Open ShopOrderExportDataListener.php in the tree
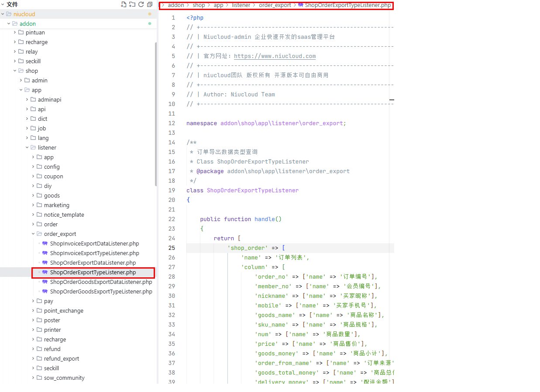The width and height of the screenshot is (540, 392). coord(93,263)
